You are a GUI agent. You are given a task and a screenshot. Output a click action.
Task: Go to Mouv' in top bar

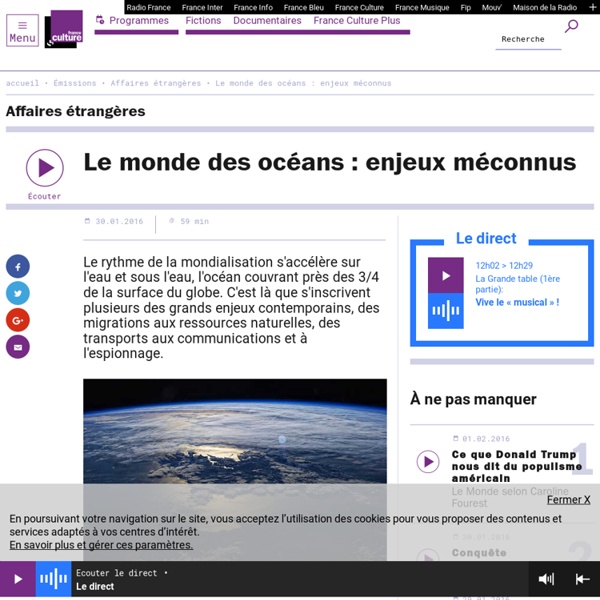coord(491,7)
